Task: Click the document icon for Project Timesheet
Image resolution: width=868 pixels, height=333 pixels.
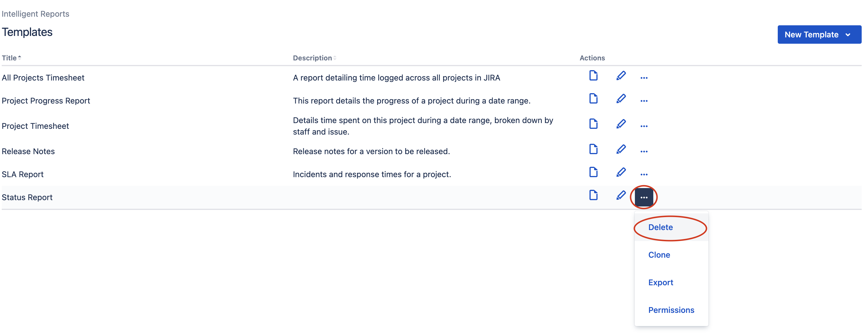Action: pos(593,124)
